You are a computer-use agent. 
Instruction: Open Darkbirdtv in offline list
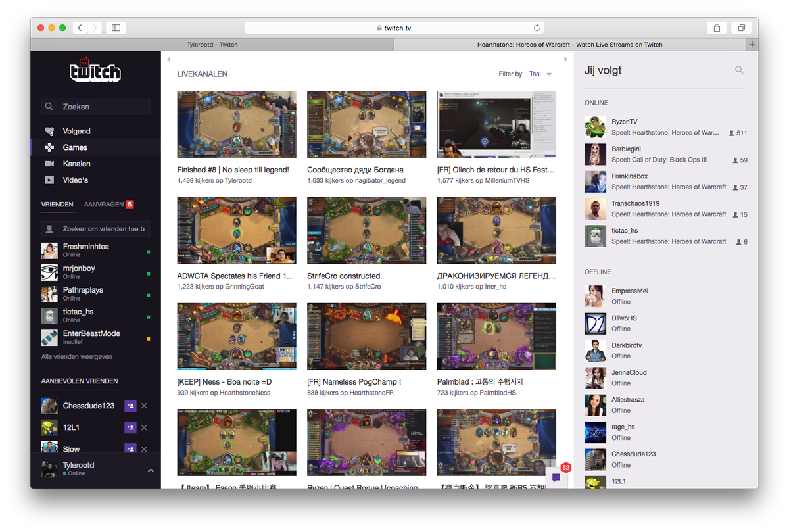point(666,351)
